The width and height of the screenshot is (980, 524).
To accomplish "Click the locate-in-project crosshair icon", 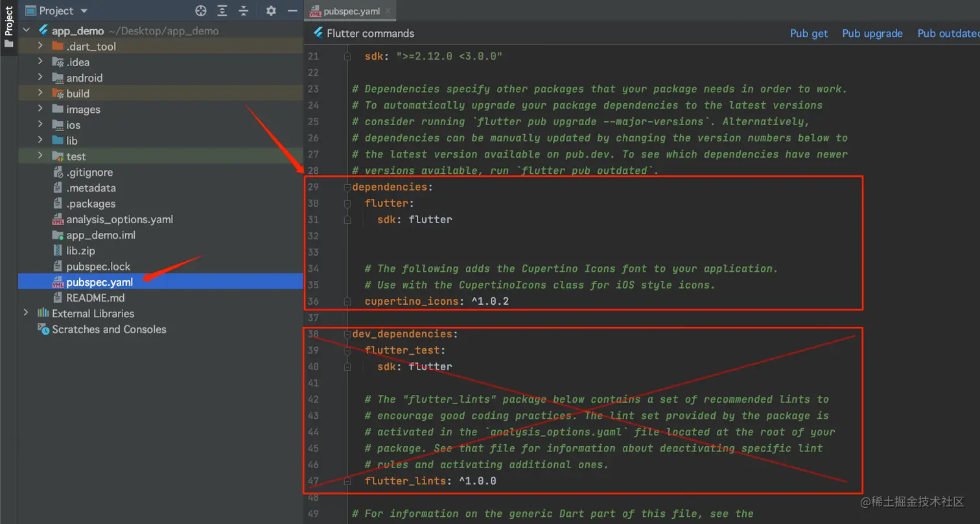I will click(x=201, y=11).
